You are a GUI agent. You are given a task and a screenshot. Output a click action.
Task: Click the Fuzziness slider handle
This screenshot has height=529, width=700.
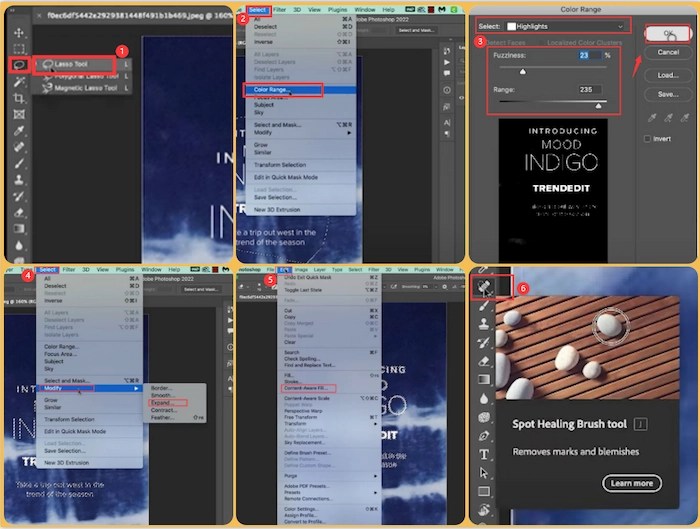[x=523, y=71]
